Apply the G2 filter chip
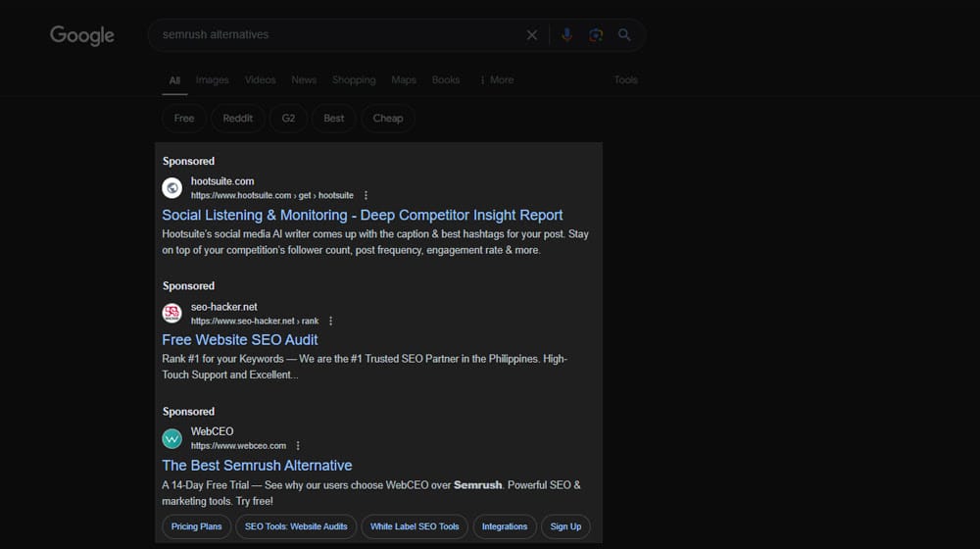 click(x=288, y=119)
